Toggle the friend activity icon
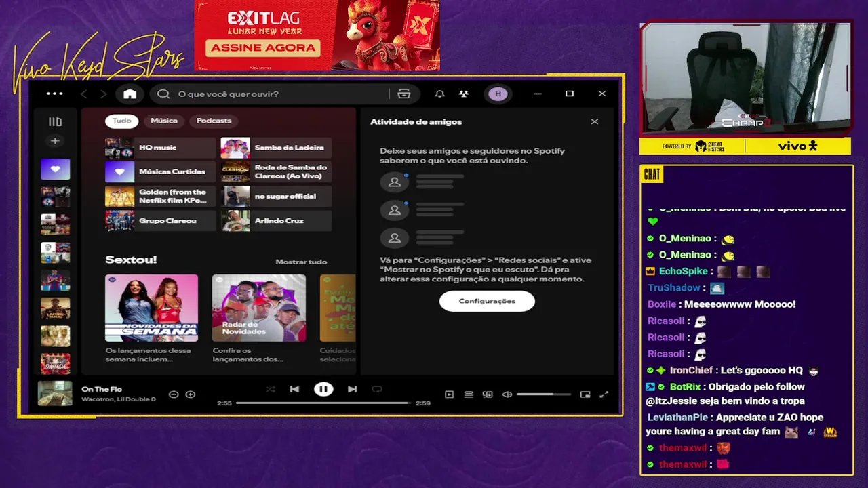The height and width of the screenshot is (488, 868). 464,94
